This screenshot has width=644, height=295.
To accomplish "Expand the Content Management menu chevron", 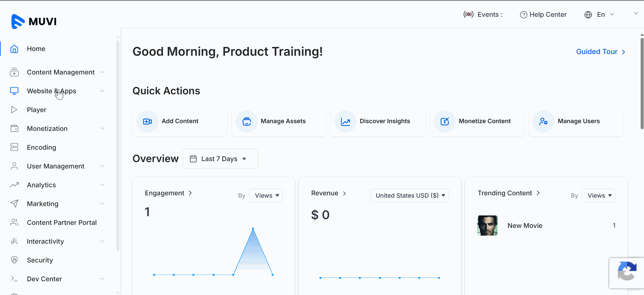I will tap(102, 72).
